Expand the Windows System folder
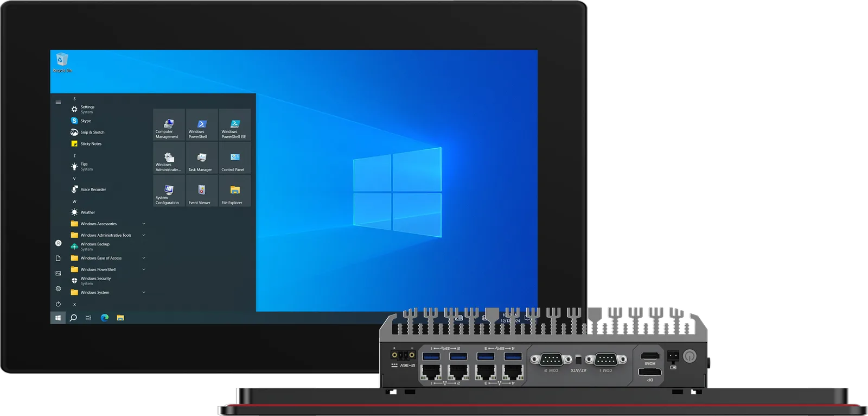Image resolution: width=868 pixels, height=416 pixels. [108, 292]
